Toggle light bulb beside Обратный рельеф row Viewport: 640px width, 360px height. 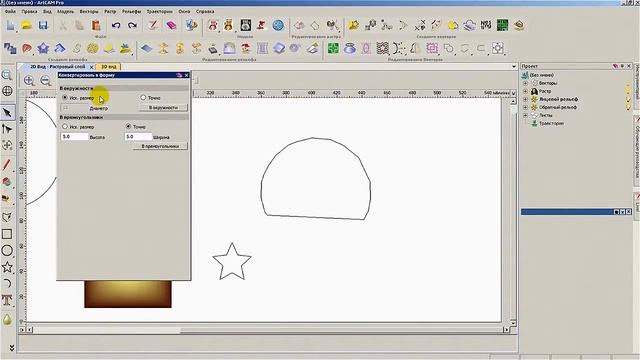(628, 107)
